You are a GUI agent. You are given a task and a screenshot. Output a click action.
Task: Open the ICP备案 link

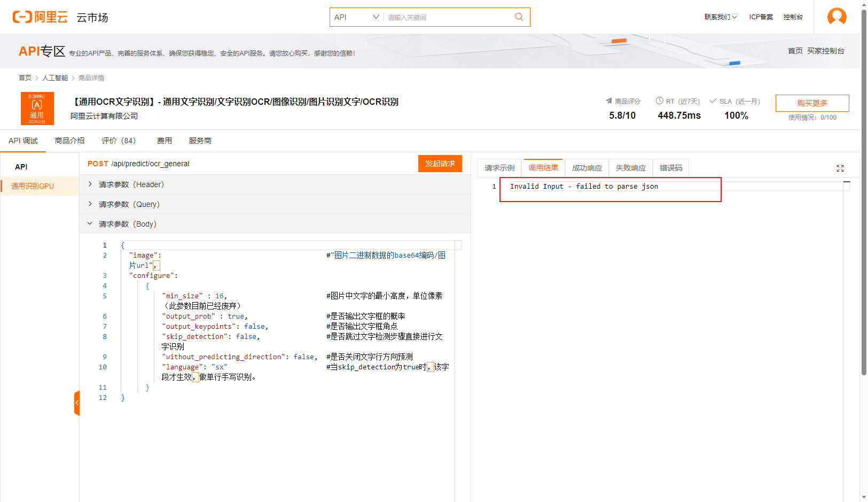[x=761, y=17]
